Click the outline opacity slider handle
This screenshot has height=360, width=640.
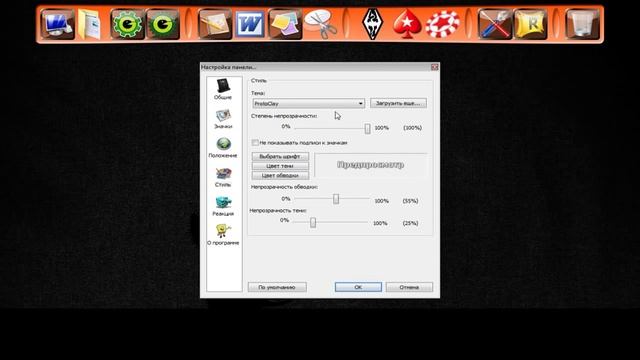[336, 199]
